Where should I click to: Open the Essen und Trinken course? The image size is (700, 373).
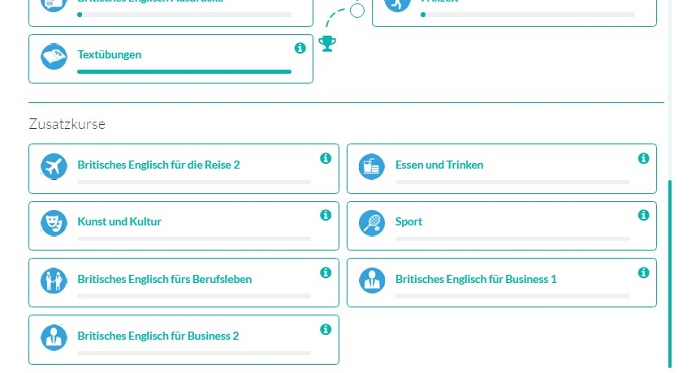pyautogui.click(x=439, y=165)
